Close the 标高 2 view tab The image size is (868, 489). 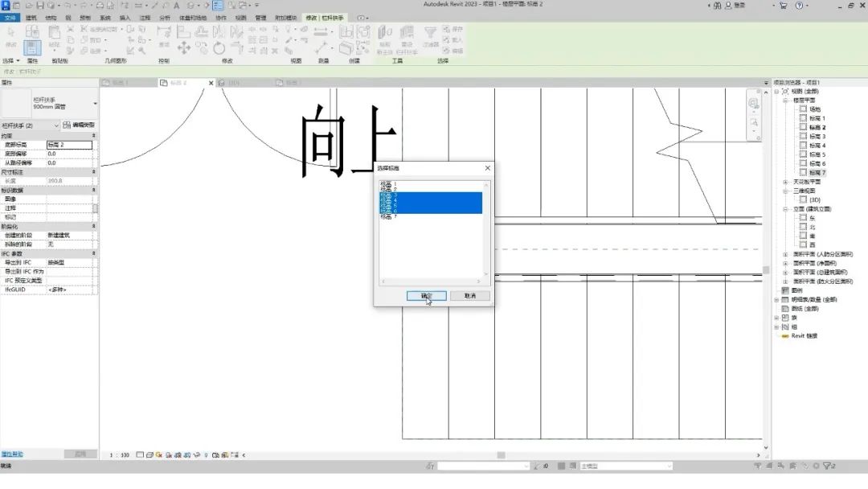pos(211,83)
